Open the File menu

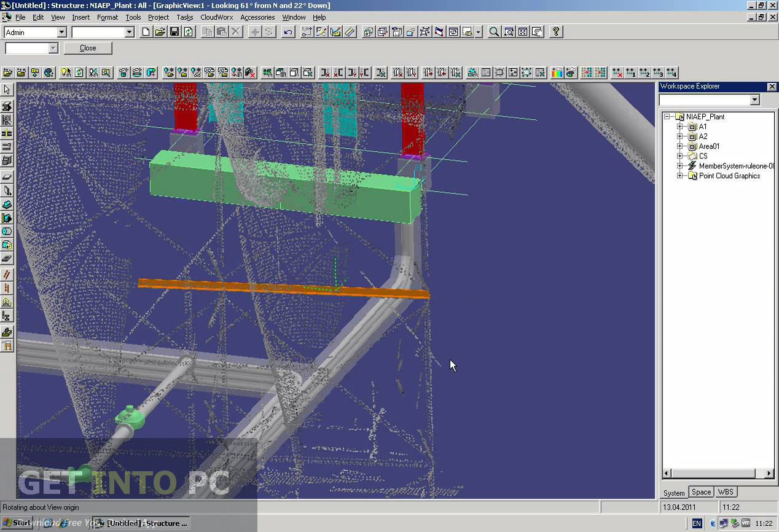(20, 17)
